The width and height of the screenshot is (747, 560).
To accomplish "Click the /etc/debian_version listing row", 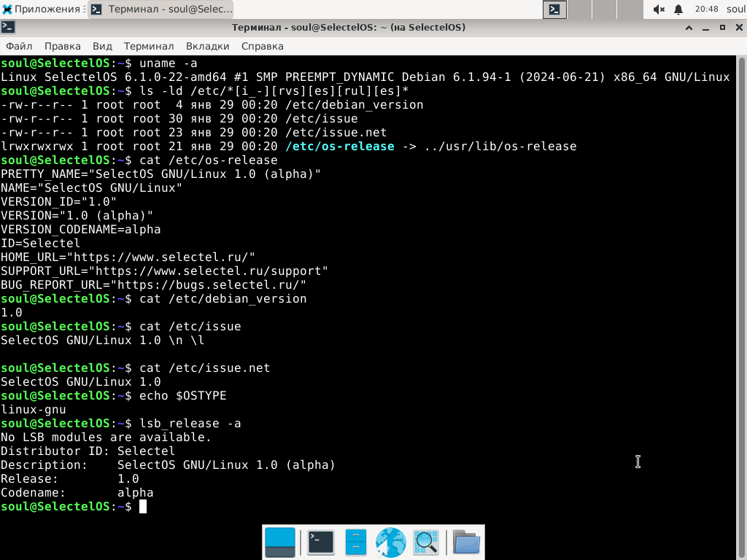I will [212, 105].
